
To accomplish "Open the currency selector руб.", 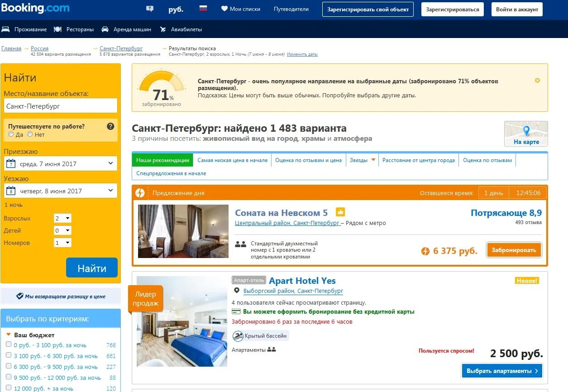I will tap(176, 9).
